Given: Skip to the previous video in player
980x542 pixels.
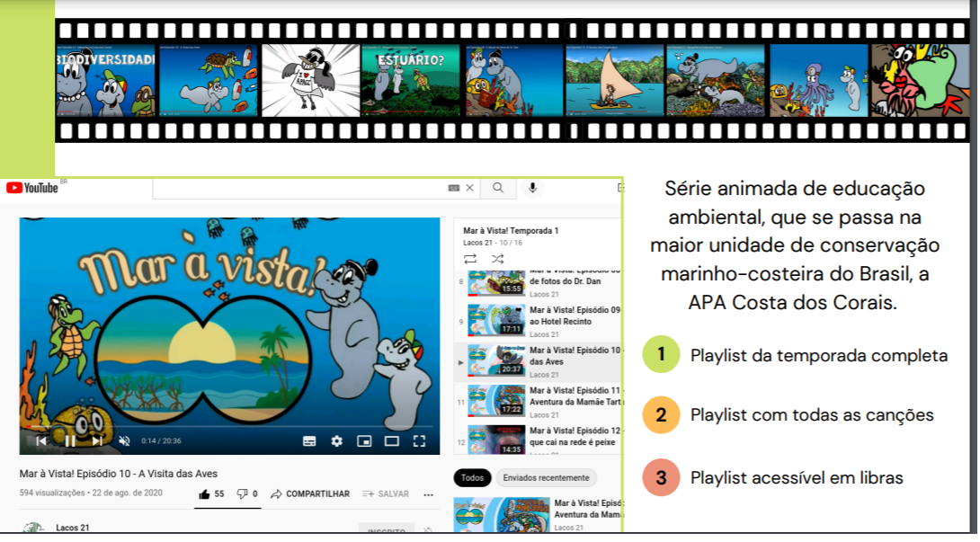Looking at the screenshot, I should click(x=41, y=440).
